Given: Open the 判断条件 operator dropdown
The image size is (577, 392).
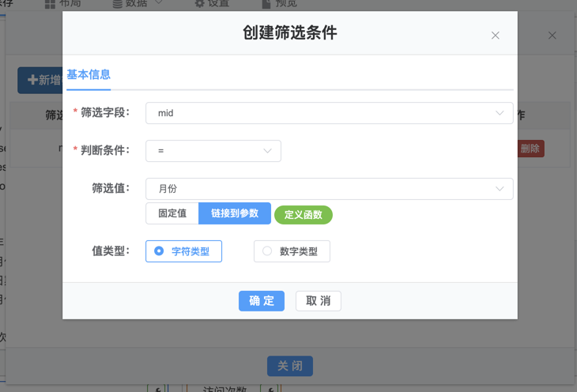Looking at the screenshot, I should 213,151.
